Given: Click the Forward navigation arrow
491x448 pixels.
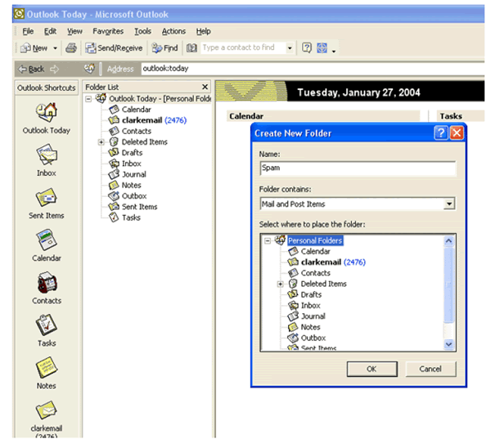Looking at the screenshot, I should coord(55,69).
